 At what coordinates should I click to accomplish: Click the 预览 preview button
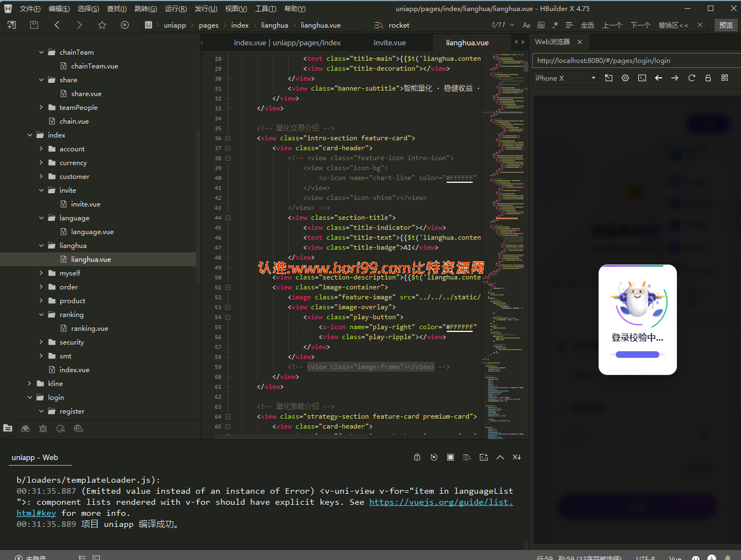point(726,25)
